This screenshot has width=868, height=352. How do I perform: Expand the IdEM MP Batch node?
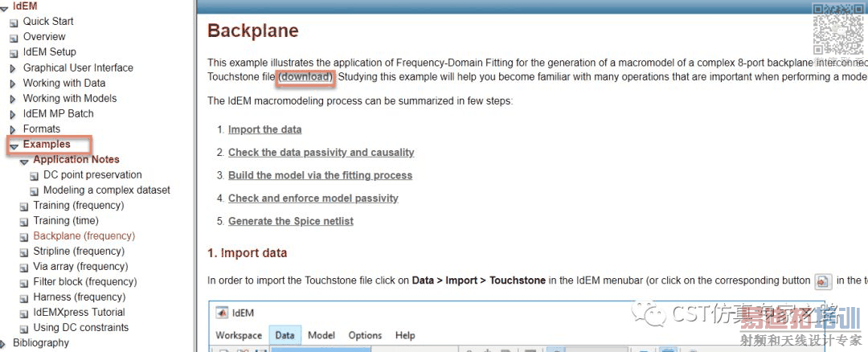tap(14, 115)
